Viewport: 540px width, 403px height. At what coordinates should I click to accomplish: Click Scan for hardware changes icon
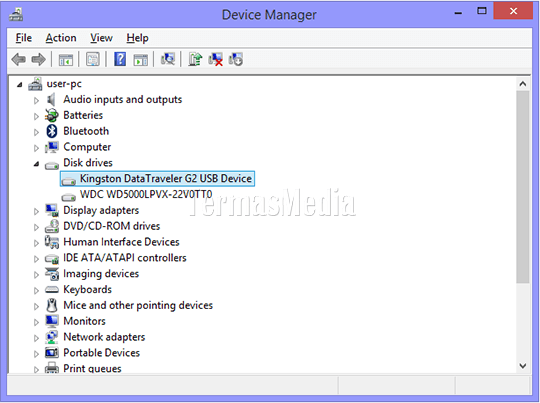coord(168,59)
